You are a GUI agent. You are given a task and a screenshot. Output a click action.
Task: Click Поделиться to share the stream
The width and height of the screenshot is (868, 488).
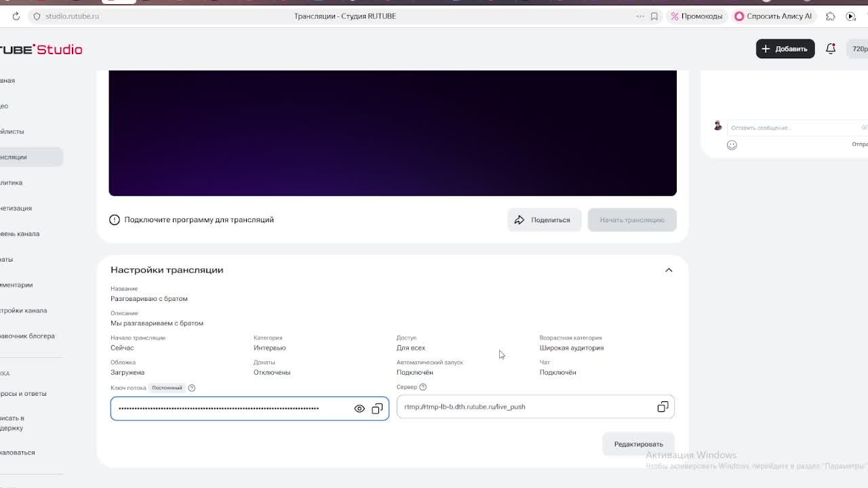tap(544, 220)
